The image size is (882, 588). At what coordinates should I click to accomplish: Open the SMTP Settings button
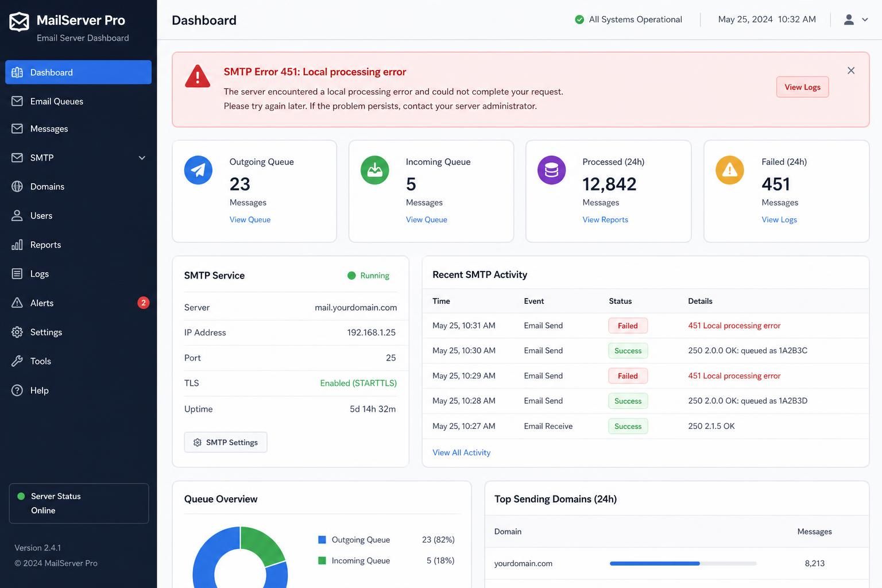click(226, 442)
